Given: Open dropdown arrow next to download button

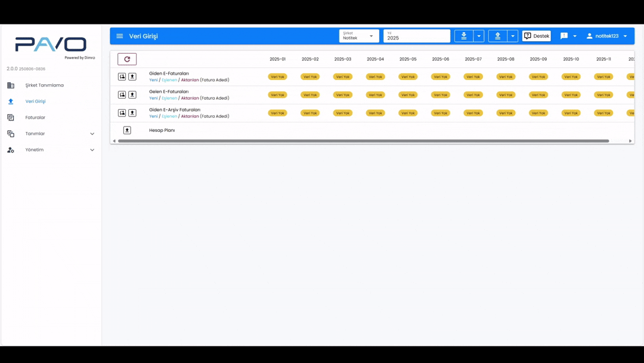Looking at the screenshot, I should click(479, 36).
